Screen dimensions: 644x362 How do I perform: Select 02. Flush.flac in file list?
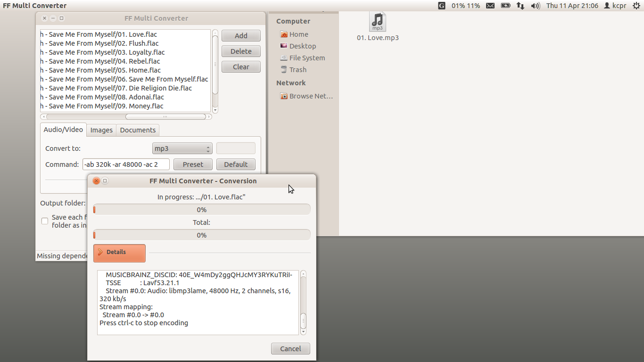tap(125, 43)
